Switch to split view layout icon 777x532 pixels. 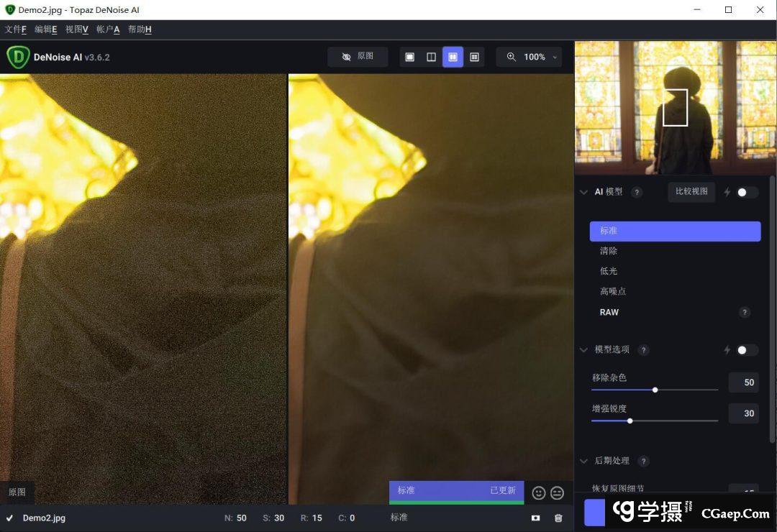[432, 57]
